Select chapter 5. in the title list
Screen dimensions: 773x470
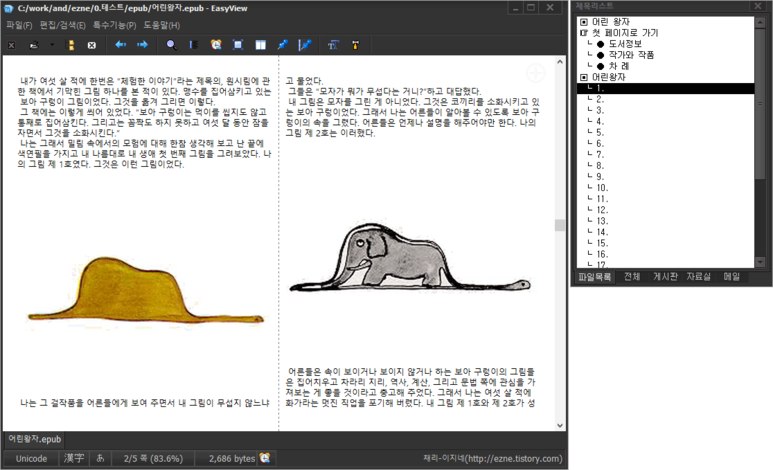click(600, 133)
